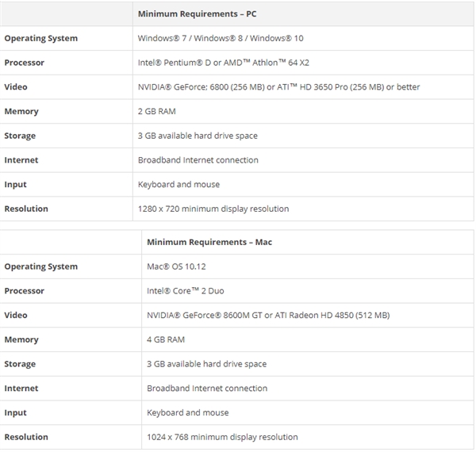476x452 pixels.
Task: Click the 'Processor' label in the Mac table
Action: [x=24, y=291]
